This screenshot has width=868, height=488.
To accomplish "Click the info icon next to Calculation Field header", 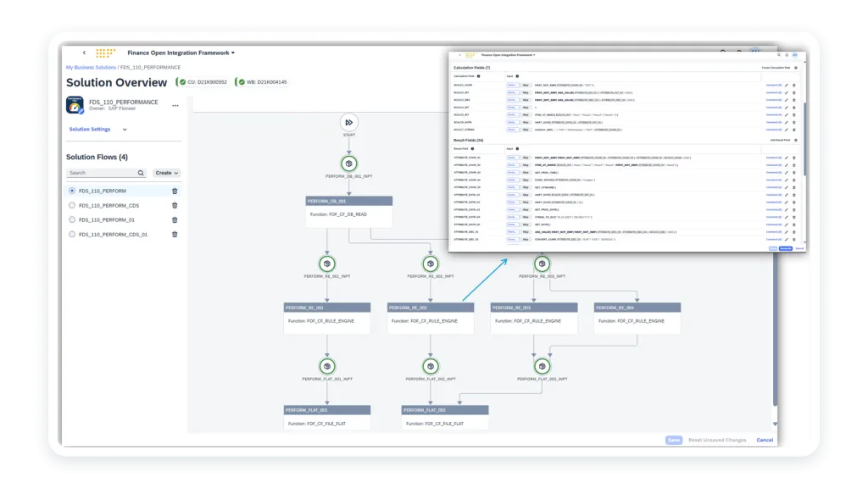I will [x=478, y=76].
